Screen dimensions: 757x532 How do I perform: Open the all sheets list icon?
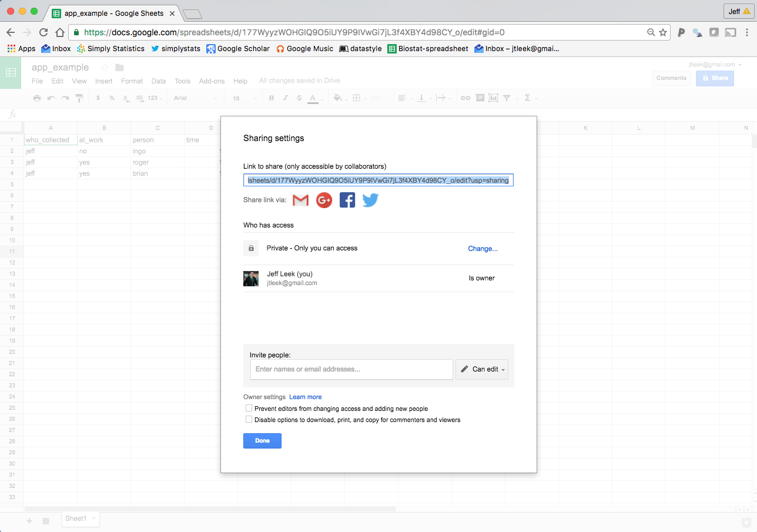coord(46,521)
